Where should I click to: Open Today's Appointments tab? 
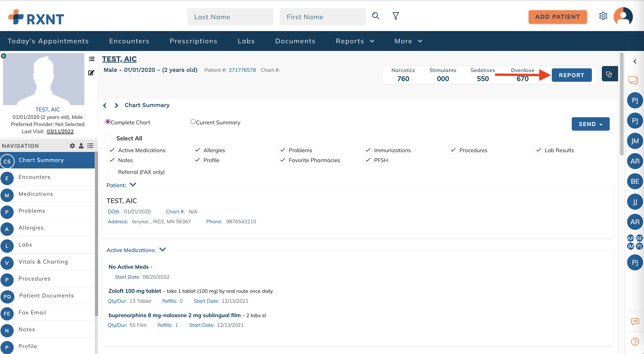tap(48, 41)
